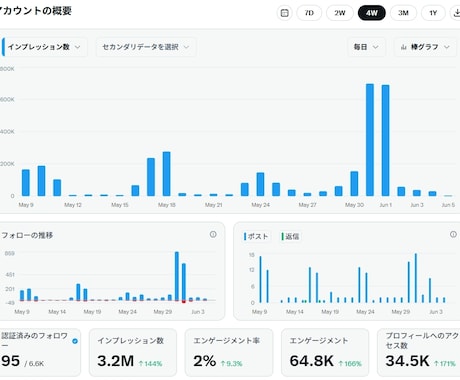
Task: Select the 2W time range
Action: click(x=340, y=13)
